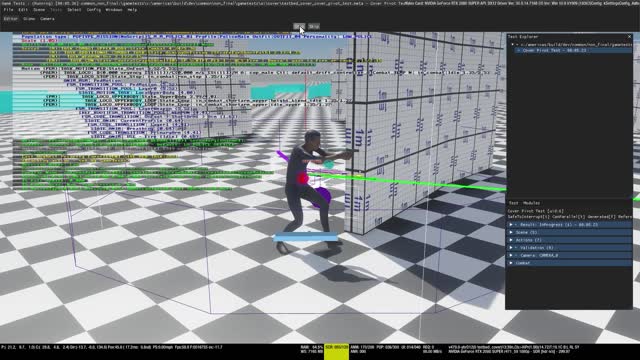Close the Test Explorer panel
Viewport: 640px width, 360px height.
click(629, 37)
